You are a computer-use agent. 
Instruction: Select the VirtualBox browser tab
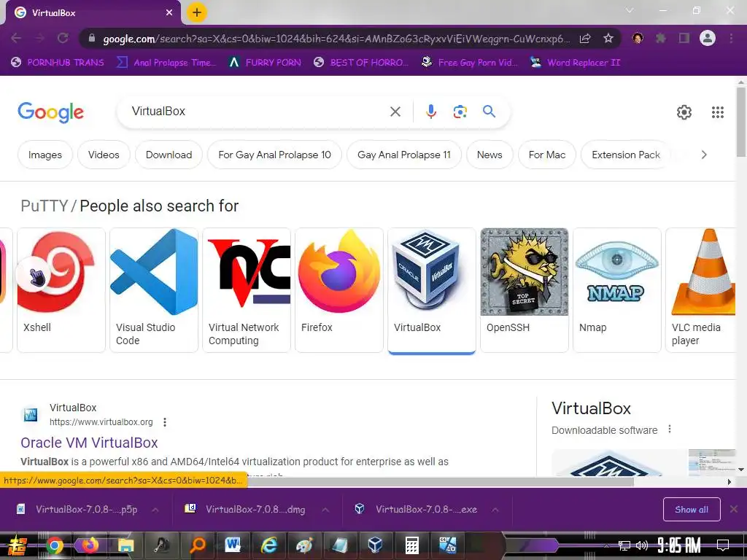[x=93, y=13]
